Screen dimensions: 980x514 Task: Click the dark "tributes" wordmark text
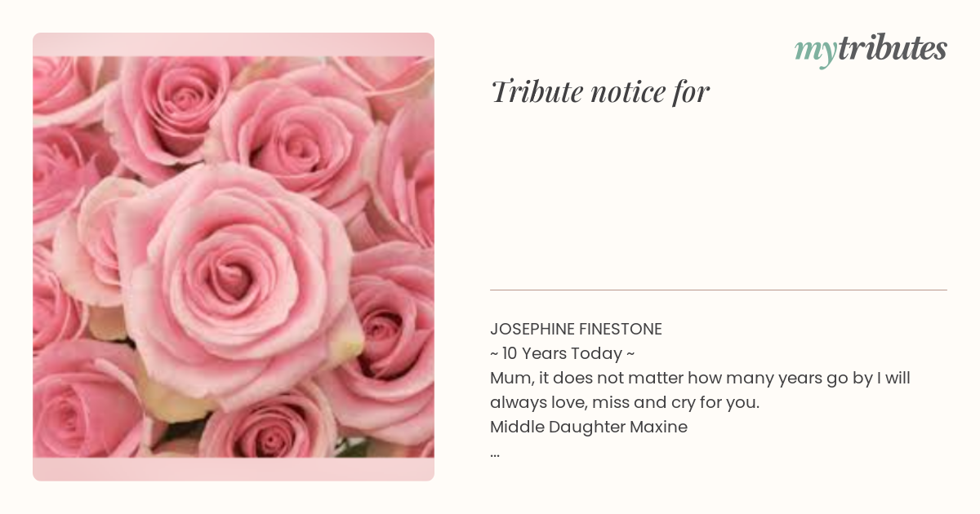click(x=892, y=49)
